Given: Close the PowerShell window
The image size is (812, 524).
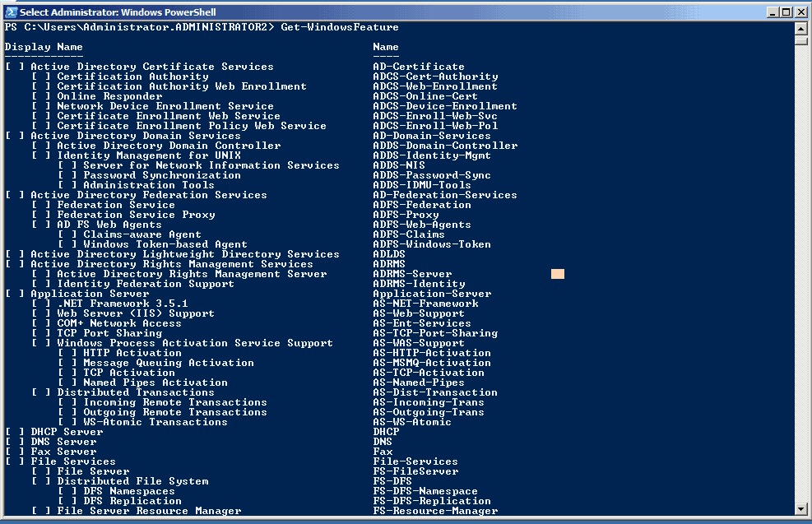Looking at the screenshot, I should 800,12.
